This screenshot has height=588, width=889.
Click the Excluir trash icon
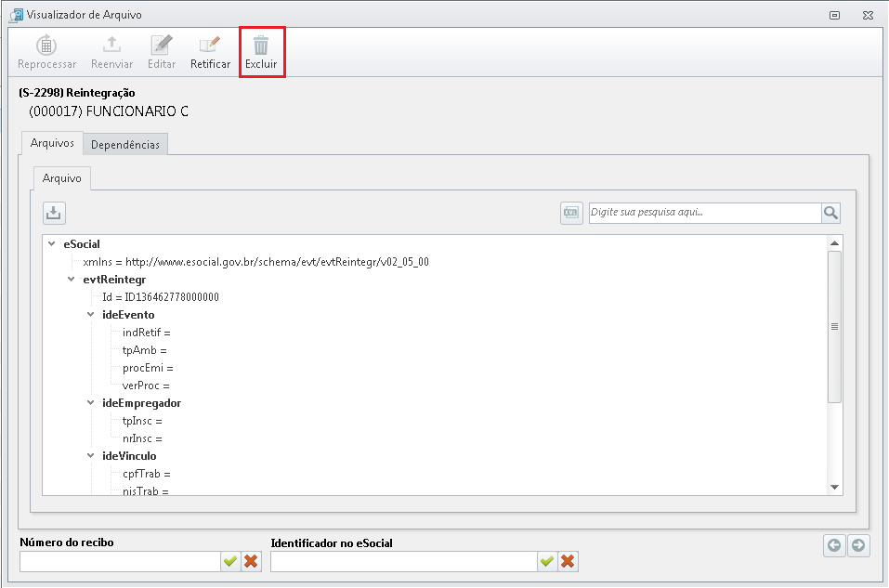click(261, 45)
